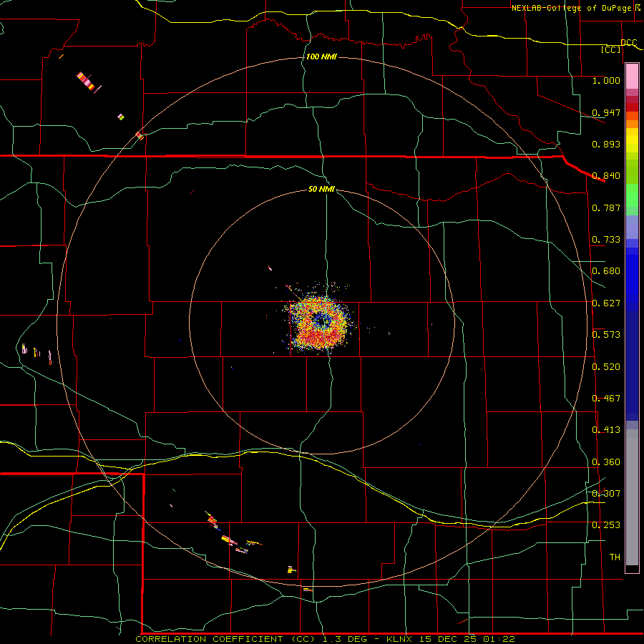Screen dimensions: 644x644
Task: Click the 1.000 value on the color scale
Action: [x=606, y=80]
